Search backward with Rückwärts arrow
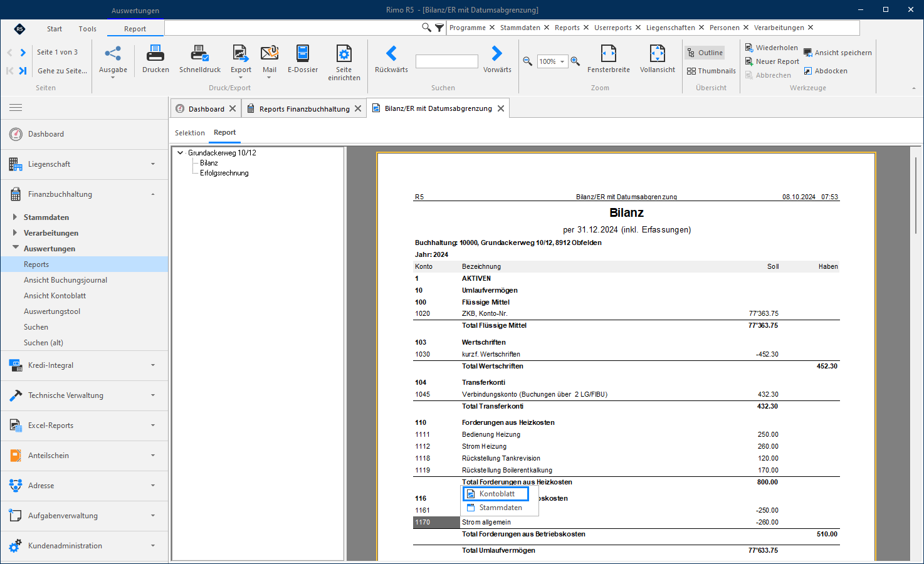The width and height of the screenshot is (924, 564). [x=391, y=54]
